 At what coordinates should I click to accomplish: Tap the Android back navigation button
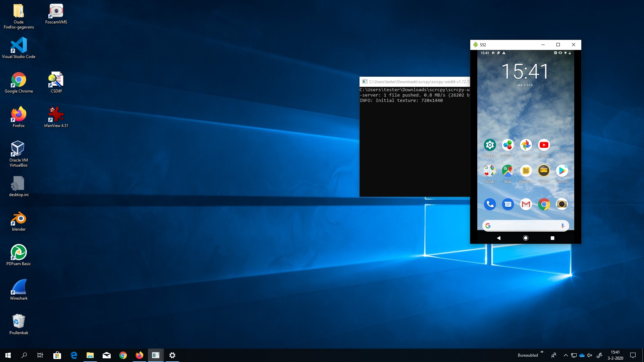(499, 238)
